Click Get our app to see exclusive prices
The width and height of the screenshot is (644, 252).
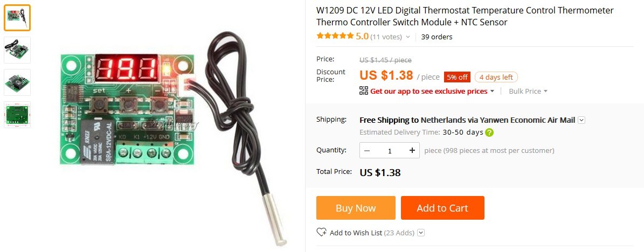click(x=429, y=91)
